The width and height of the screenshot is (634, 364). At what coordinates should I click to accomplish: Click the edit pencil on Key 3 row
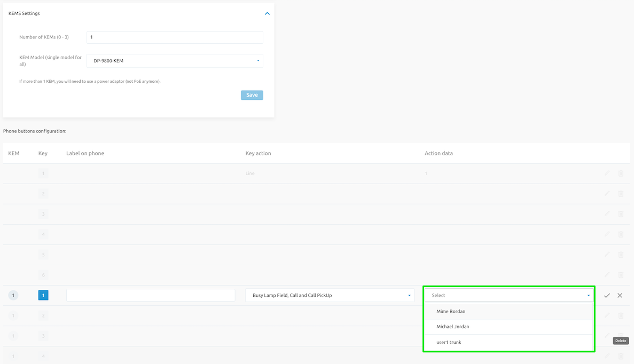pyautogui.click(x=607, y=214)
